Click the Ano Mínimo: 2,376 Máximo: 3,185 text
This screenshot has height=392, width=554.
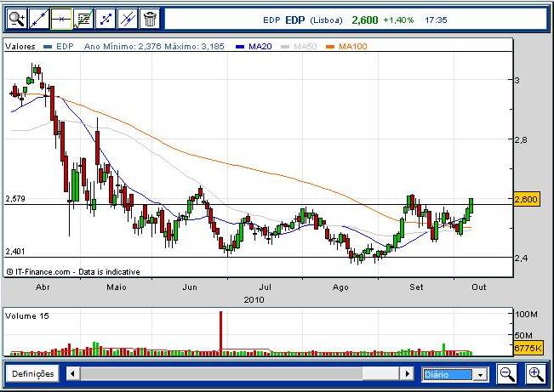click(x=154, y=46)
